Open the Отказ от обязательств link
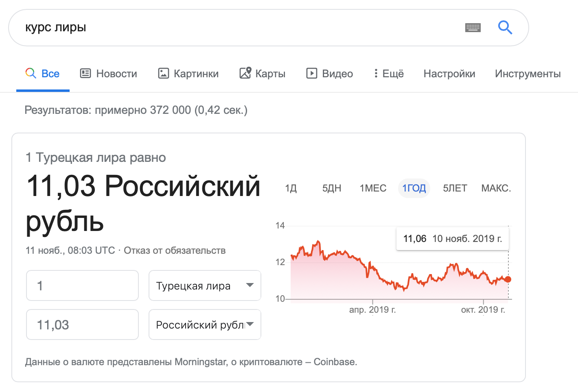This screenshot has width=578, height=392. pyautogui.click(x=175, y=250)
